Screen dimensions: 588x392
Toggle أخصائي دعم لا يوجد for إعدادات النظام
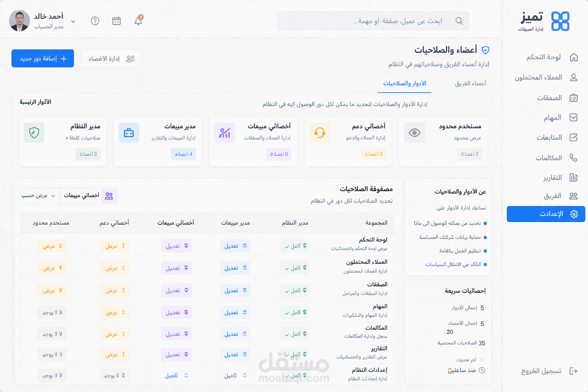(x=114, y=376)
